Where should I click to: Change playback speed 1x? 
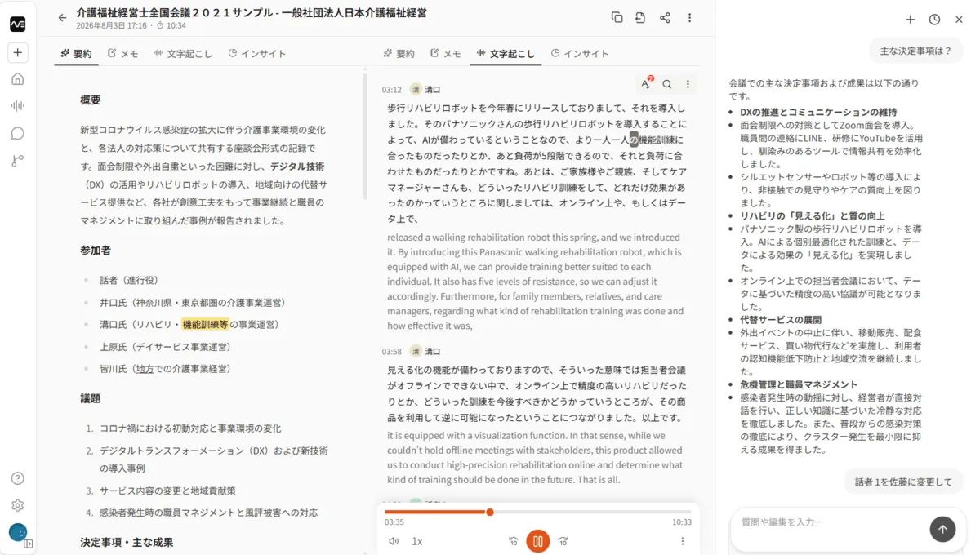[x=417, y=541]
